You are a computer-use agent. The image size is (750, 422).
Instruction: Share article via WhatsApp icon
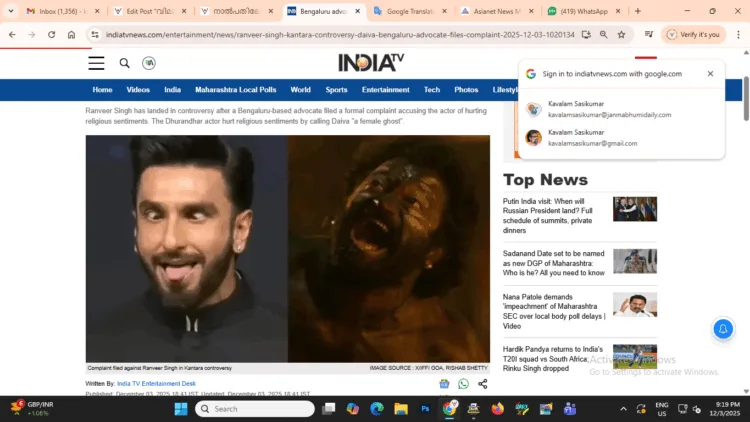463,384
